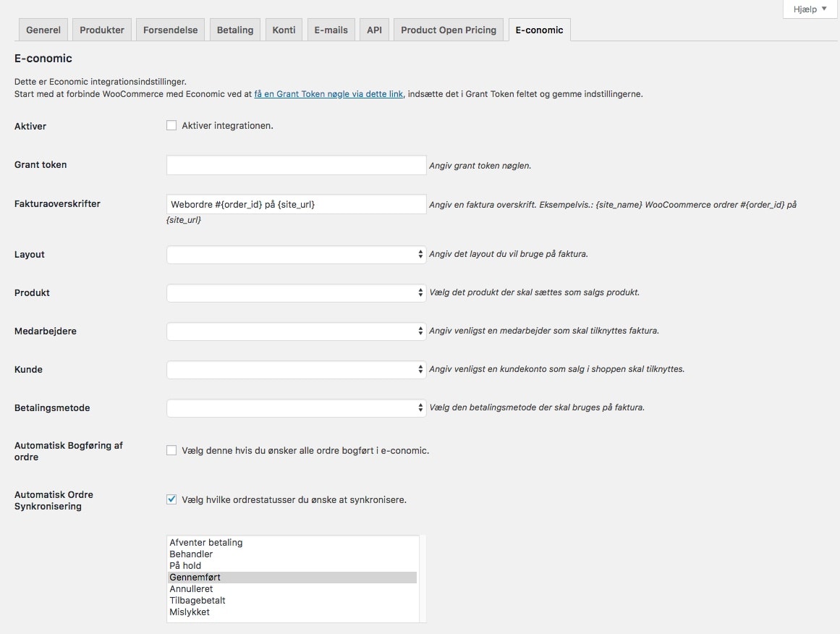Image resolution: width=840 pixels, height=634 pixels.
Task: Select 'Tilbagebetalt' order status
Action: point(292,600)
